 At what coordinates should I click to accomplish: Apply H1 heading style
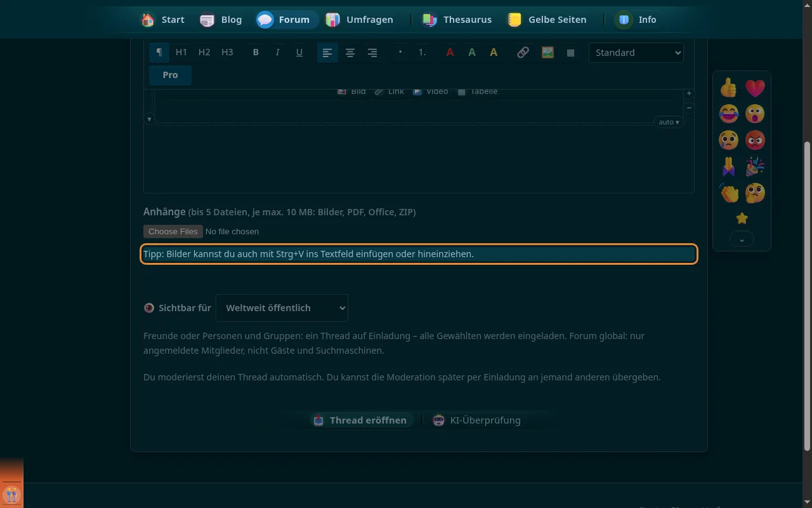click(181, 53)
